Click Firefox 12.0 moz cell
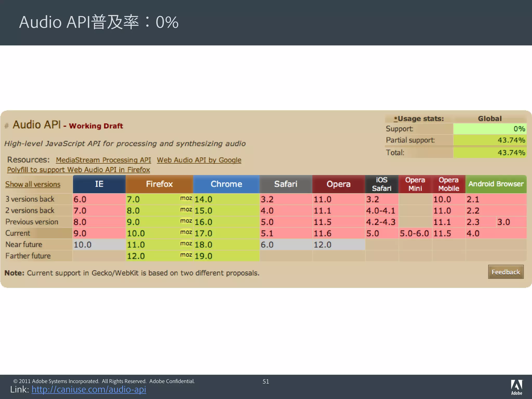 (x=159, y=256)
